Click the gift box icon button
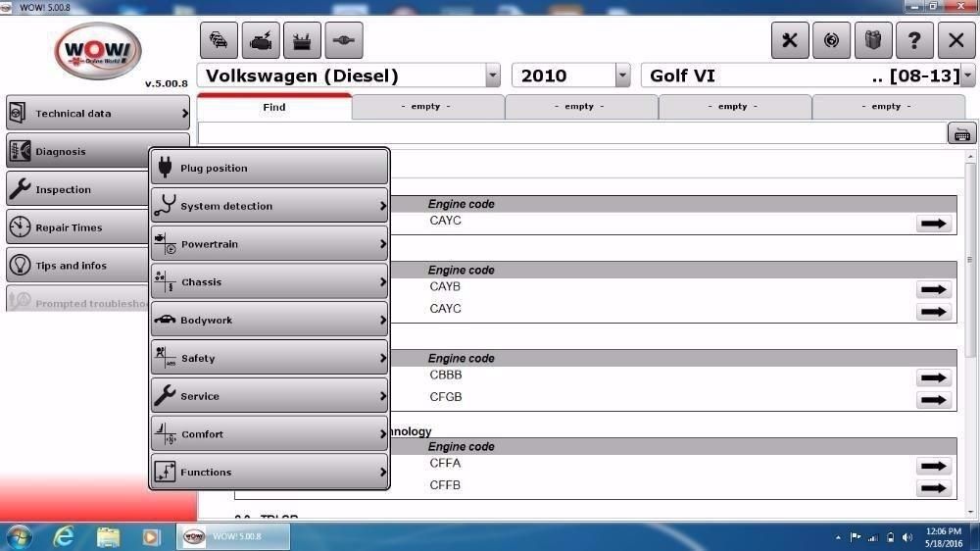 (873, 40)
